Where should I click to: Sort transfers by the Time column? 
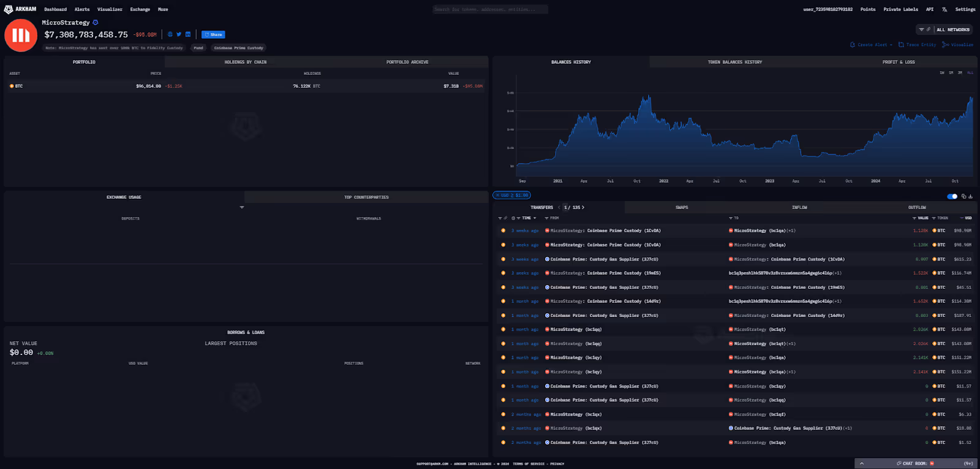click(x=527, y=218)
